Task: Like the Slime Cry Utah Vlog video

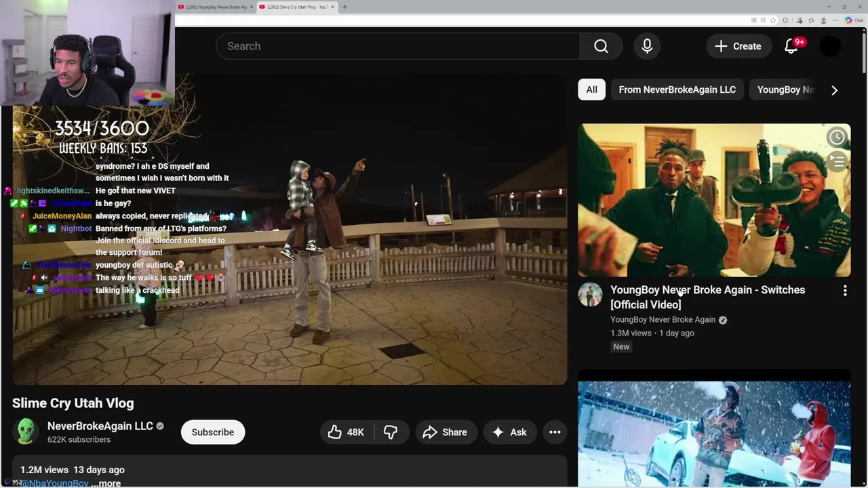Action: coord(346,432)
